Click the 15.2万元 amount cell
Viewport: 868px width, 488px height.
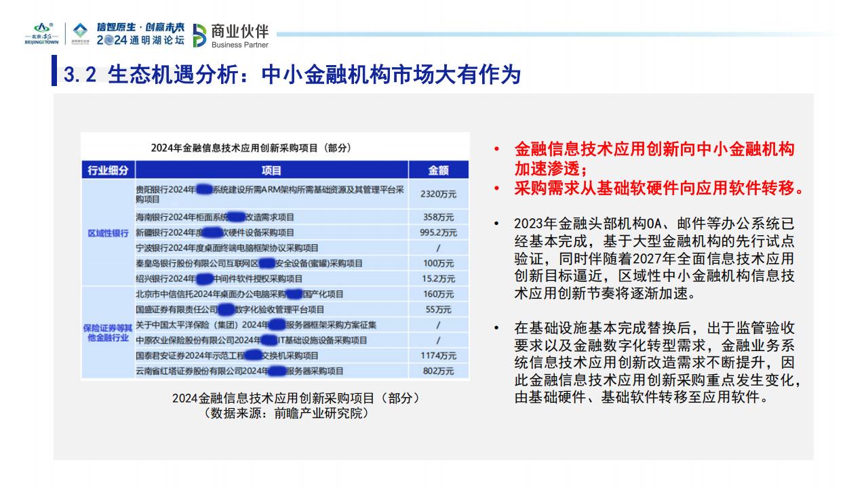pos(438,279)
